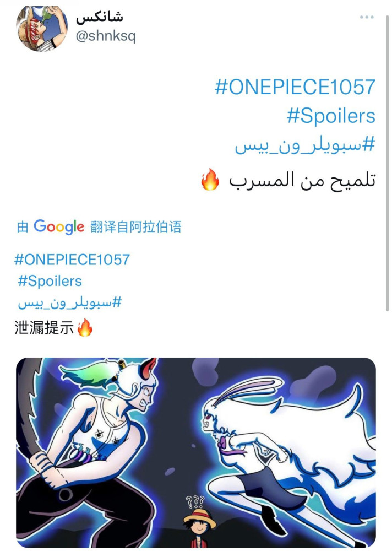Open the attached fan art image

click(x=196, y=452)
